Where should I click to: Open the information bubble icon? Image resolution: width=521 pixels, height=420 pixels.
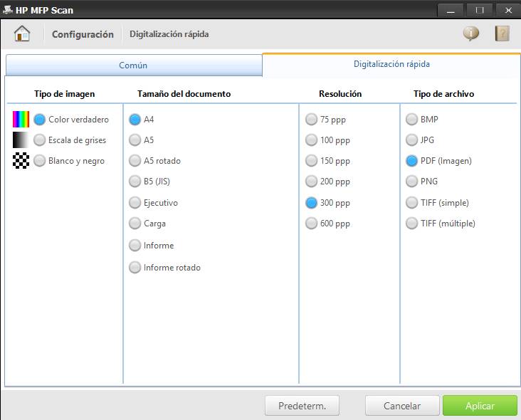tap(471, 33)
